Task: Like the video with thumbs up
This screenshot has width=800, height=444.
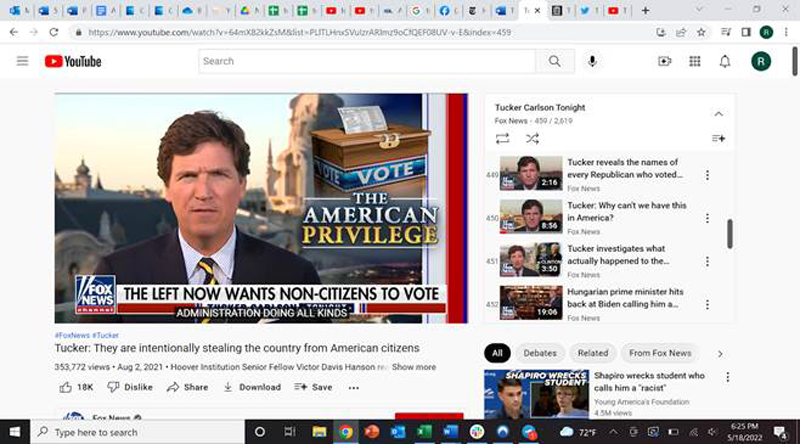Action: click(77, 387)
